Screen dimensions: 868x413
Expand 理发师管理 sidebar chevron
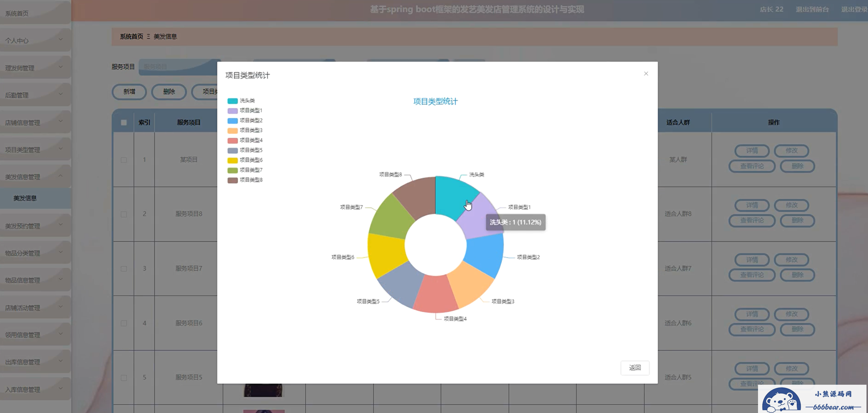[61, 67]
